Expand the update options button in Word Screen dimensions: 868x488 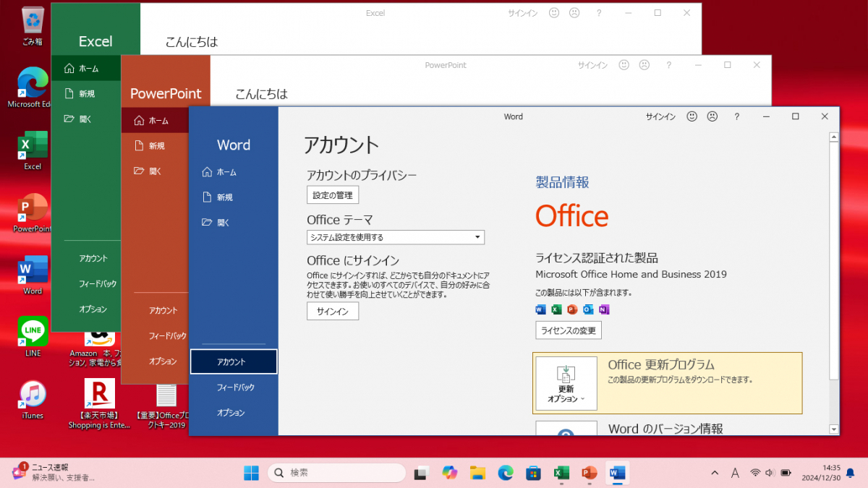coord(566,383)
